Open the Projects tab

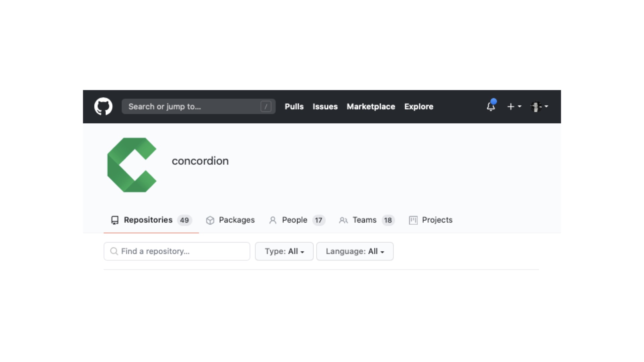[431, 220]
